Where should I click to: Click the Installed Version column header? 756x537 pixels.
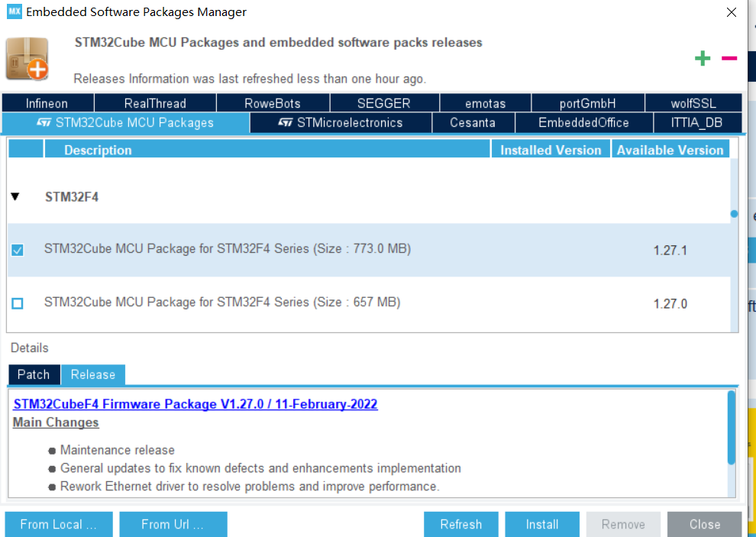pyautogui.click(x=551, y=150)
